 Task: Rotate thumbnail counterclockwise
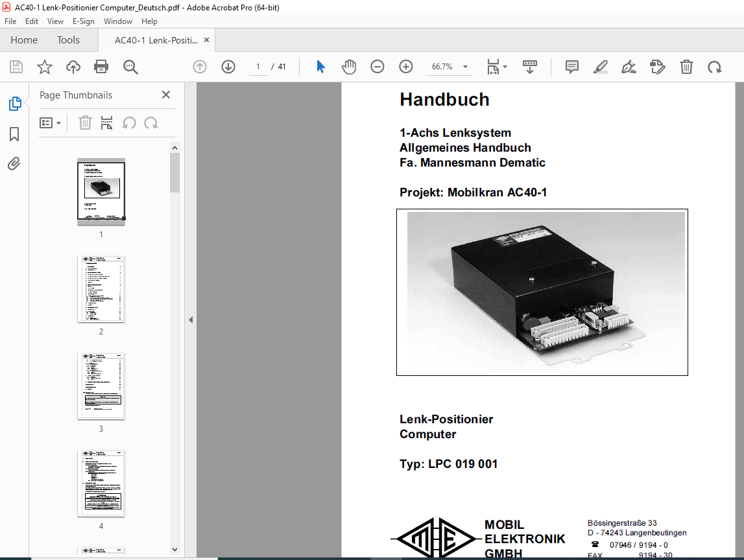click(x=129, y=123)
